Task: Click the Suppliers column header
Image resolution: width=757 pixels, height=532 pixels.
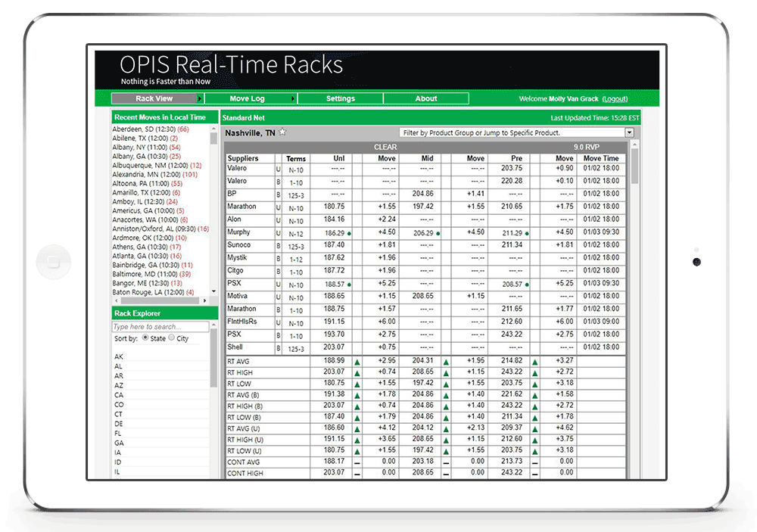Action: pyautogui.click(x=243, y=158)
